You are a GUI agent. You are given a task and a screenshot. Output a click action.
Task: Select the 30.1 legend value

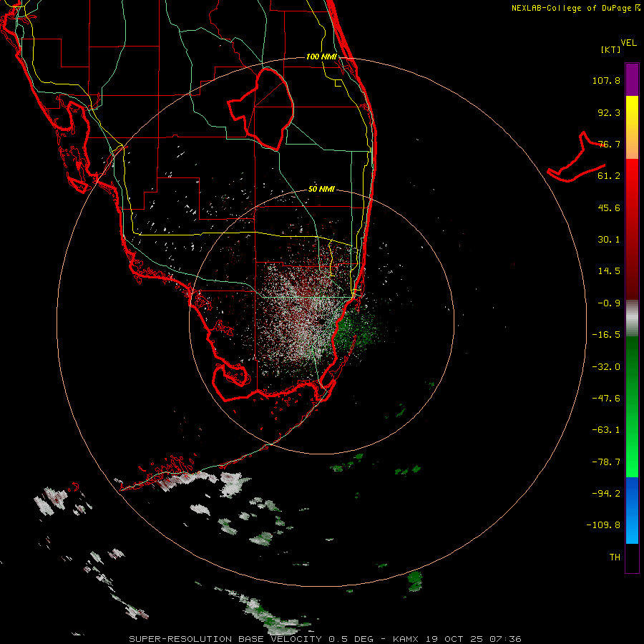tap(609, 240)
